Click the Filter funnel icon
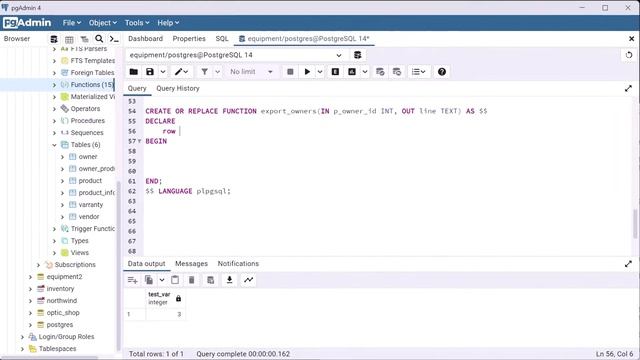Viewport: 640px width, 360px height. click(204, 72)
